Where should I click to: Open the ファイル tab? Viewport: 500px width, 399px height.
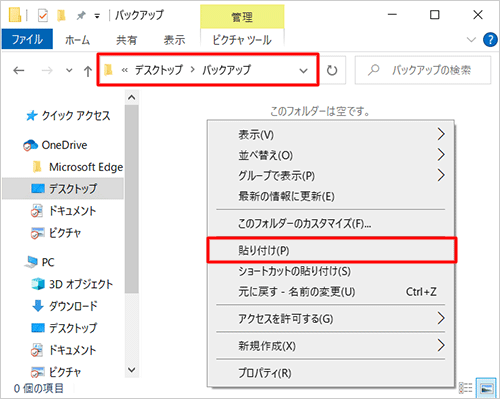(27, 39)
